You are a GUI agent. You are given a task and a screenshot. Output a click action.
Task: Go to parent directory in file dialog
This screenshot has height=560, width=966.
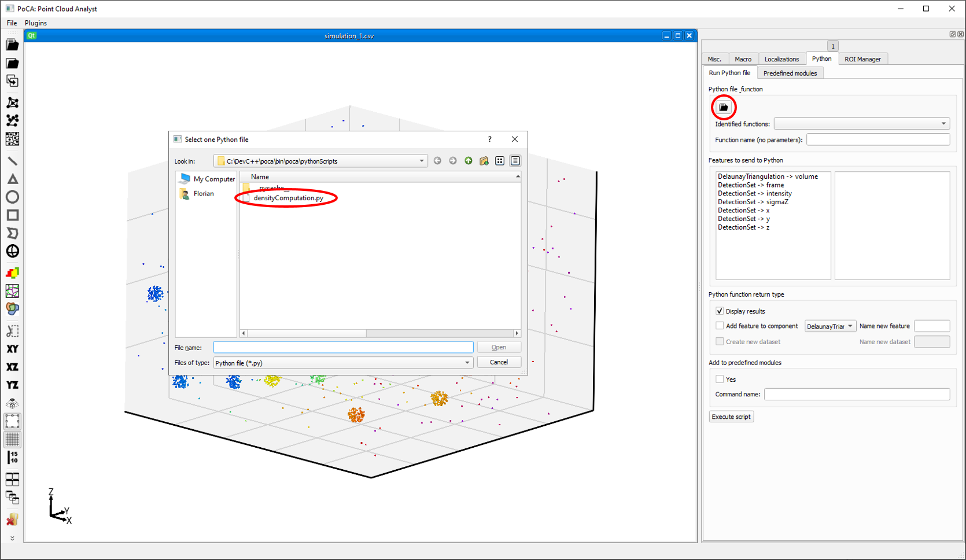[469, 161]
